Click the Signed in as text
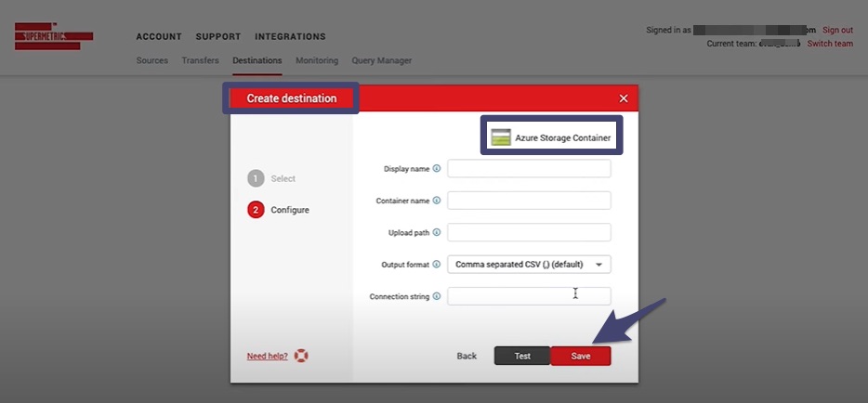Viewport: 868px width, 403px height. point(669,31)
